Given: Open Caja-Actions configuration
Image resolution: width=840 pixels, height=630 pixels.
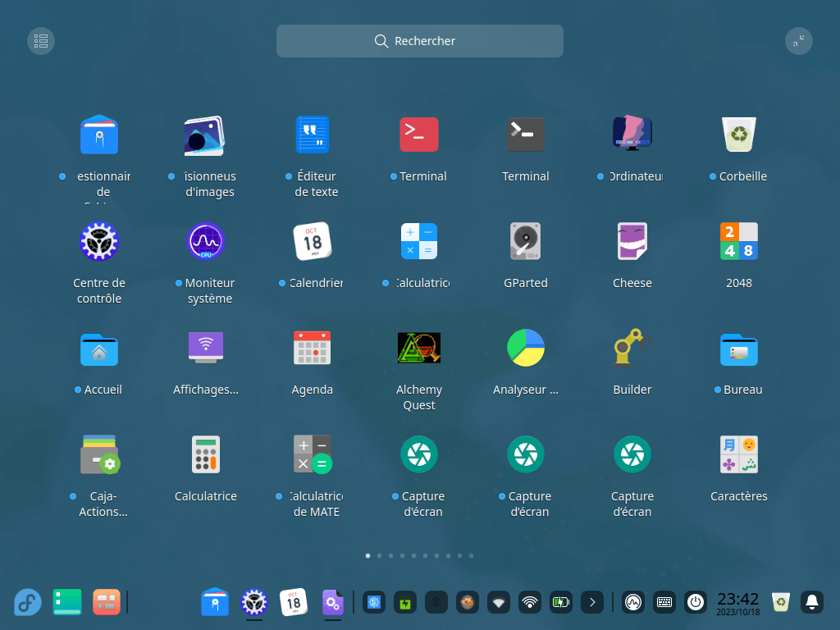Looking at the screenshot, I should (x=99, y=454).
